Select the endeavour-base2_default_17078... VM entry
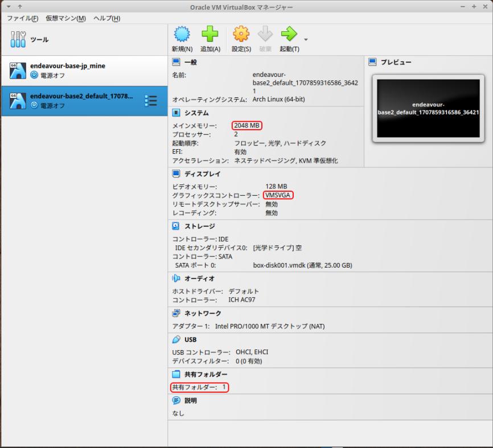Image resolution: width=493 pixels, height=448 pixels. (x=84, y=101)
